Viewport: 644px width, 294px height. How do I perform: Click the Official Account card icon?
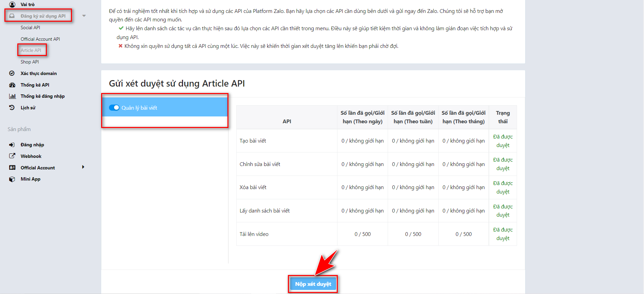coord(12,168)
